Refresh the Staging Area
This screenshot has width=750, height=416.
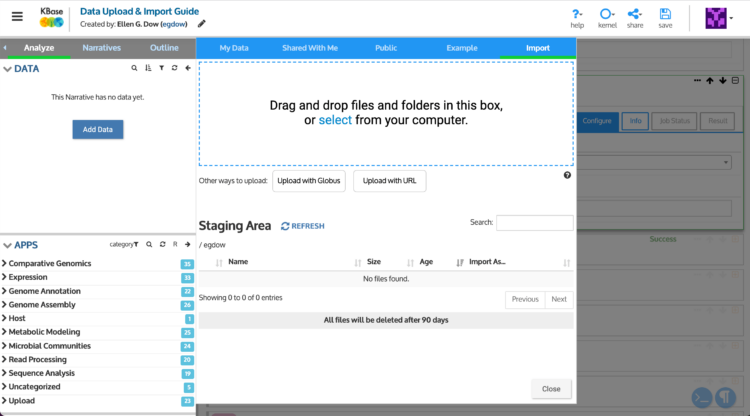coord(302,226)
